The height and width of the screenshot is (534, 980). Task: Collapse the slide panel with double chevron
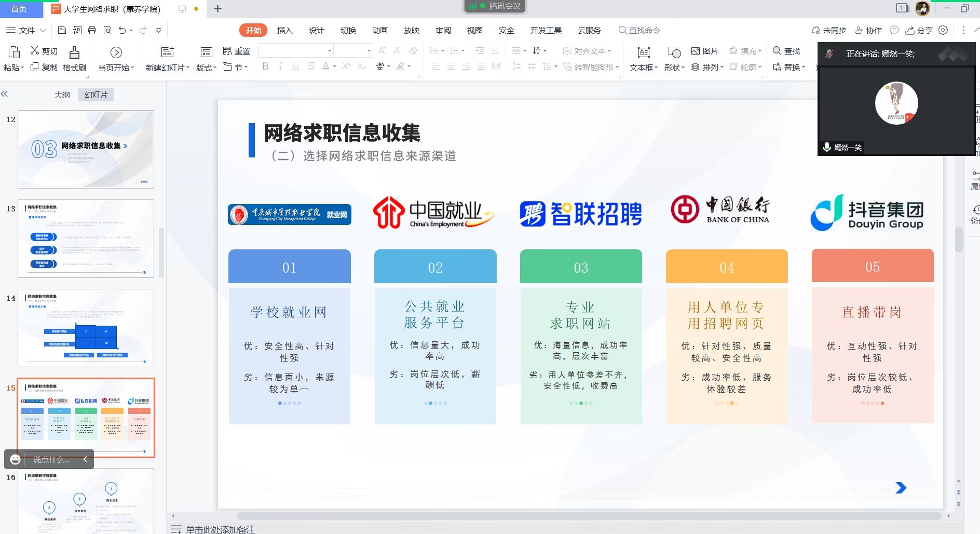(x=5, y=94)
